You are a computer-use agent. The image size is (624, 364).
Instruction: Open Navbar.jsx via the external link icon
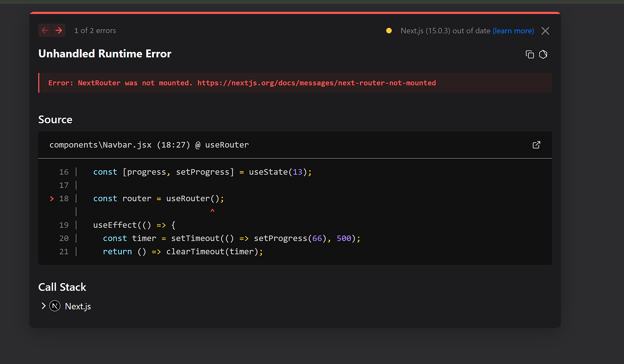(x=536, y=145)
